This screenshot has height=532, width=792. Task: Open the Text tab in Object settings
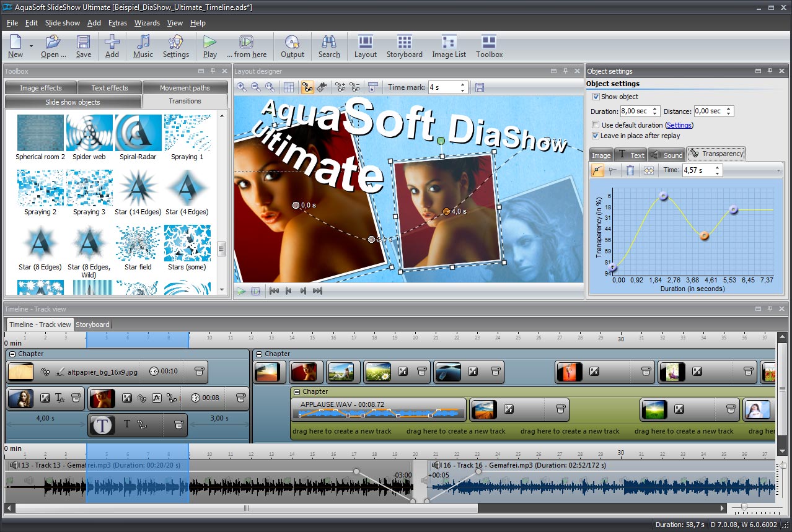pyautogui.click(x=631, y=155)
